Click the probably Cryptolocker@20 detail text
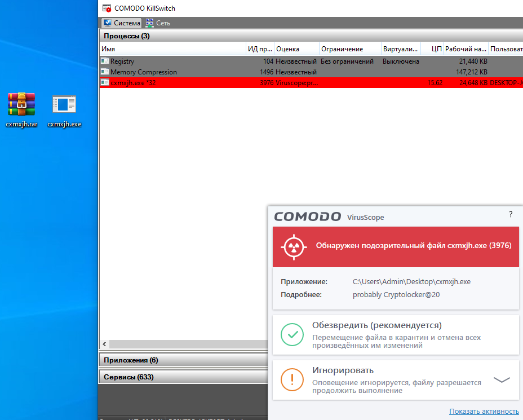523x420 pixels. pos(396,295)
